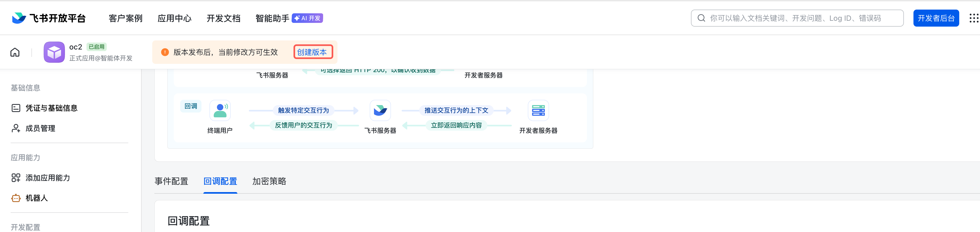Switch to the 事件配置 tab

tap(171, 181)
